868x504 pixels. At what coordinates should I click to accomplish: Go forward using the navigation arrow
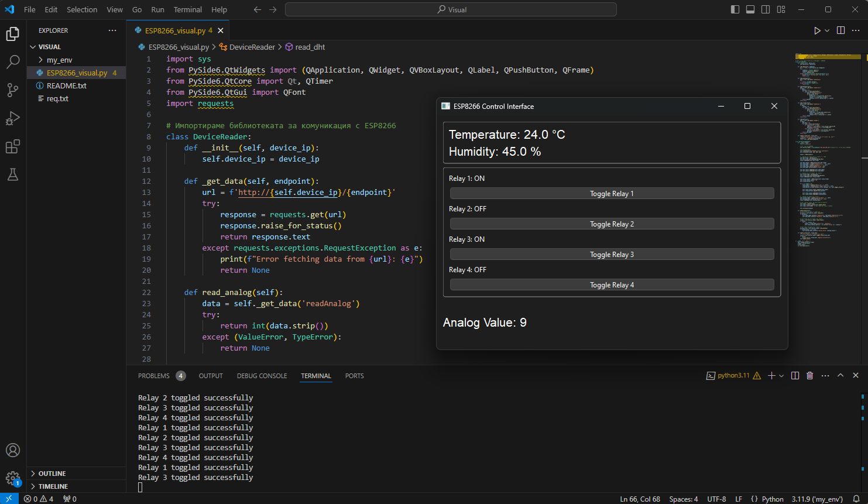coord(273,9)
